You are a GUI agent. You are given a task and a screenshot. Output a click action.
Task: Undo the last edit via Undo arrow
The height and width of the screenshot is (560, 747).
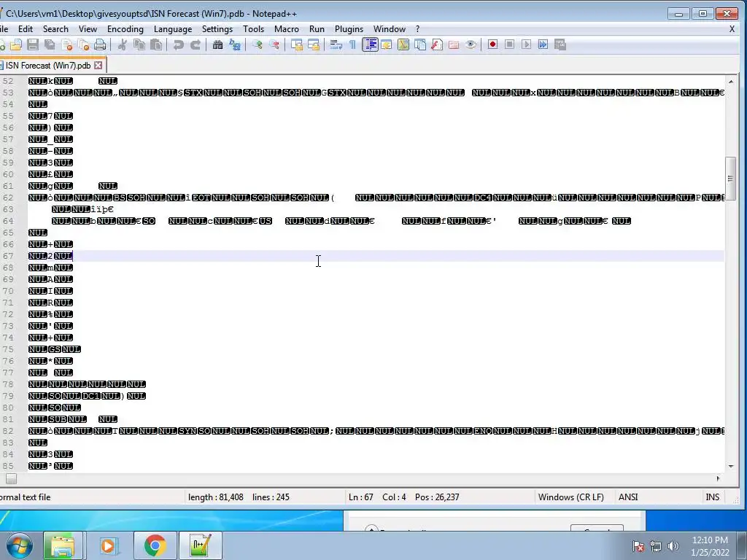(178, 44)
